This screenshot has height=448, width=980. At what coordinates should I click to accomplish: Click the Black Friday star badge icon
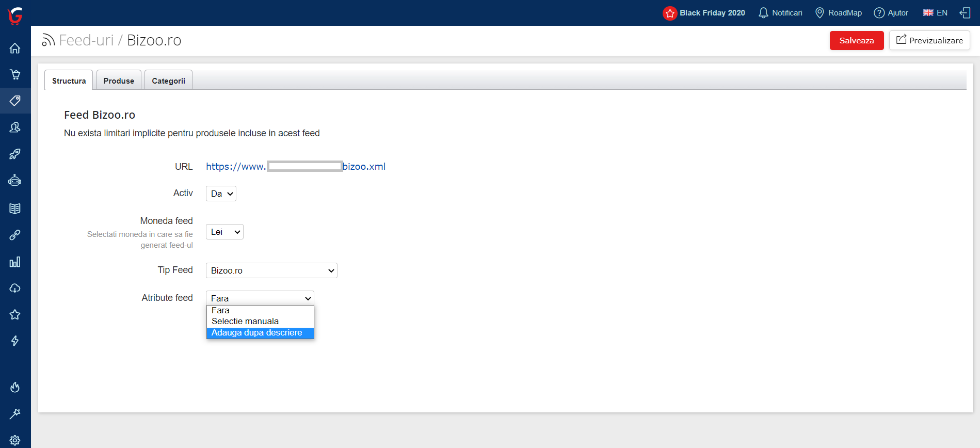[670, 13]
